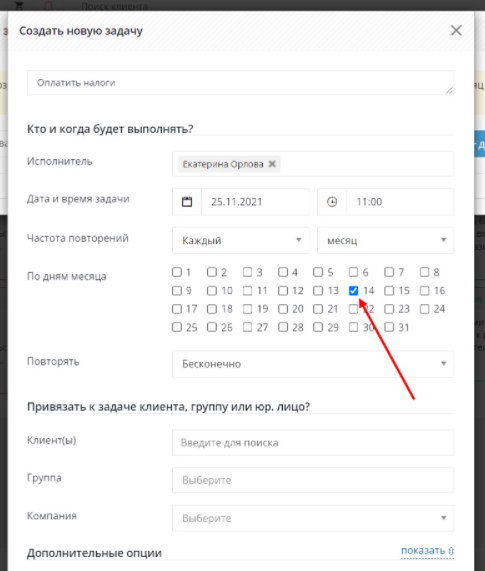Remove the Екатерина Орлова assignee tag
This screenshot has height=571, width=485.
point(272,164)
